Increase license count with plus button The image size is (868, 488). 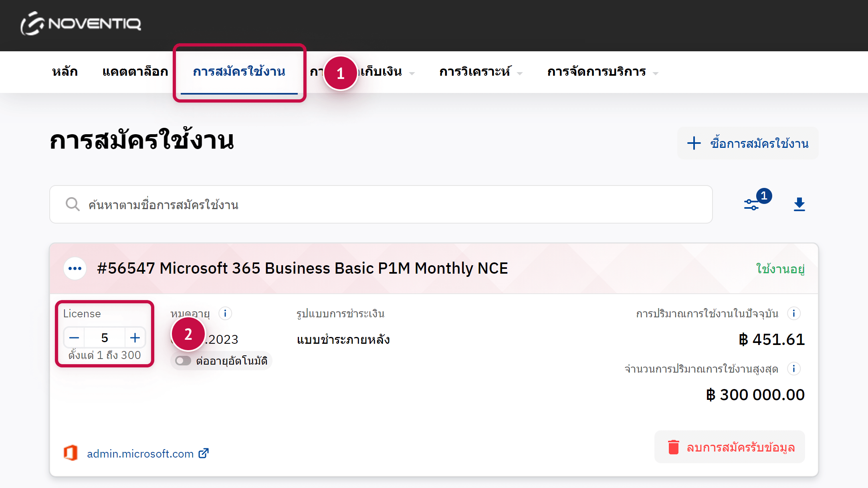(x=135, y=338)
